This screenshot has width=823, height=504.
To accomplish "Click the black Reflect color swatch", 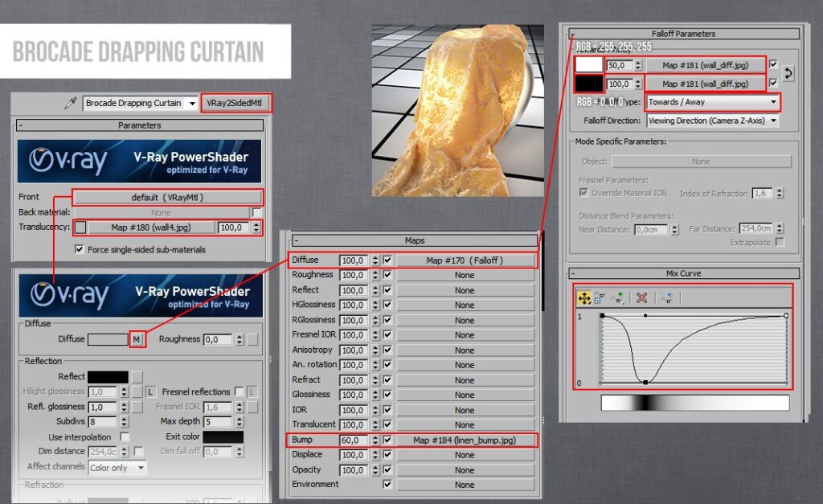I will 108,376.
